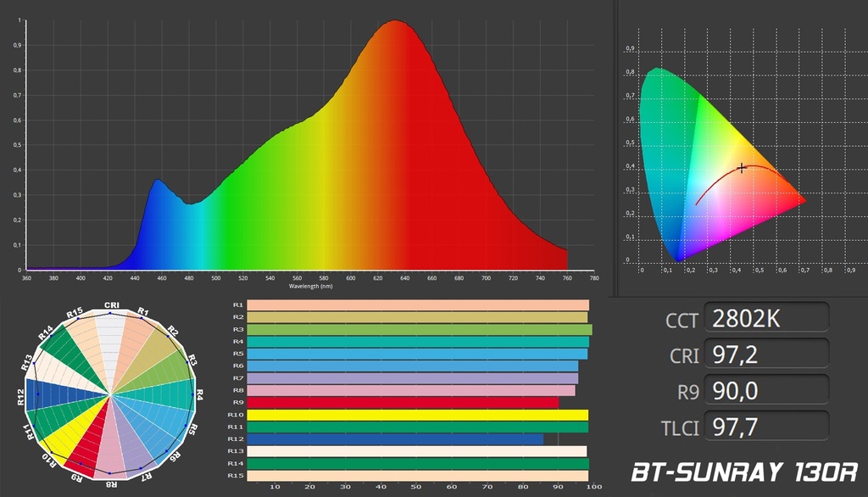Click the red R9 bar

403,403
